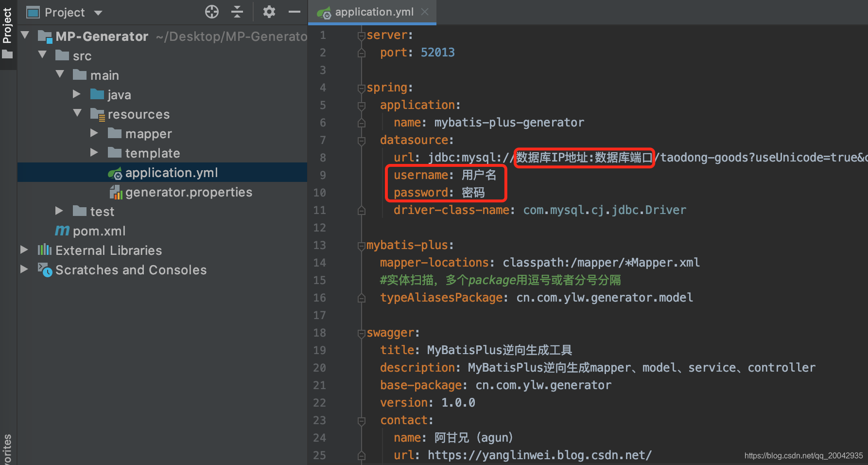Open the Project panel settings gear
Viewport: 868px width, 465px height.
tap(269, 12)
